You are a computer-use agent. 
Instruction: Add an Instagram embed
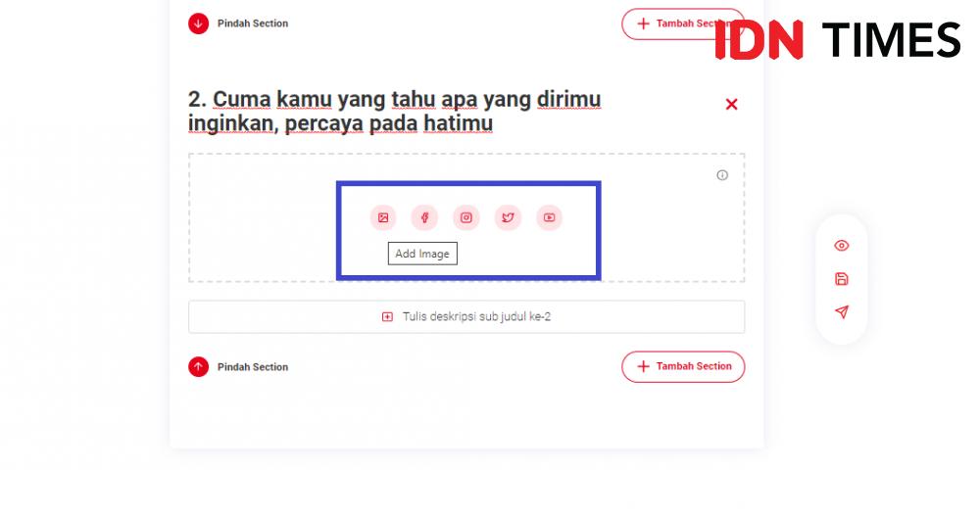(466, 217)
